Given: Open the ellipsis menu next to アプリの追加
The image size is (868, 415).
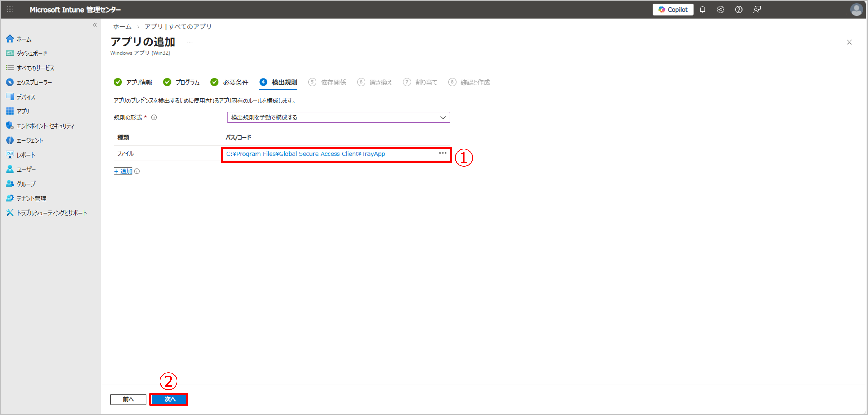Looking at the screenshot, I should (x=190, y=42).
